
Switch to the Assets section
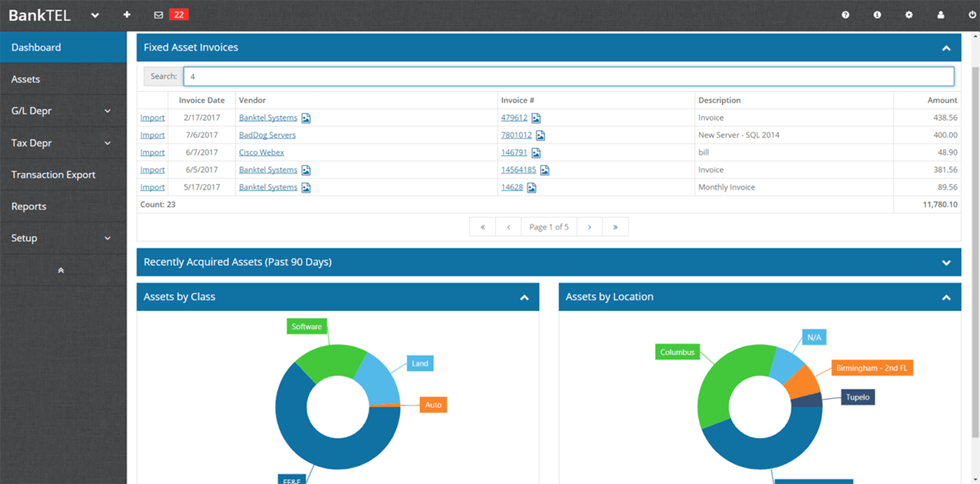tap(25, 78)
